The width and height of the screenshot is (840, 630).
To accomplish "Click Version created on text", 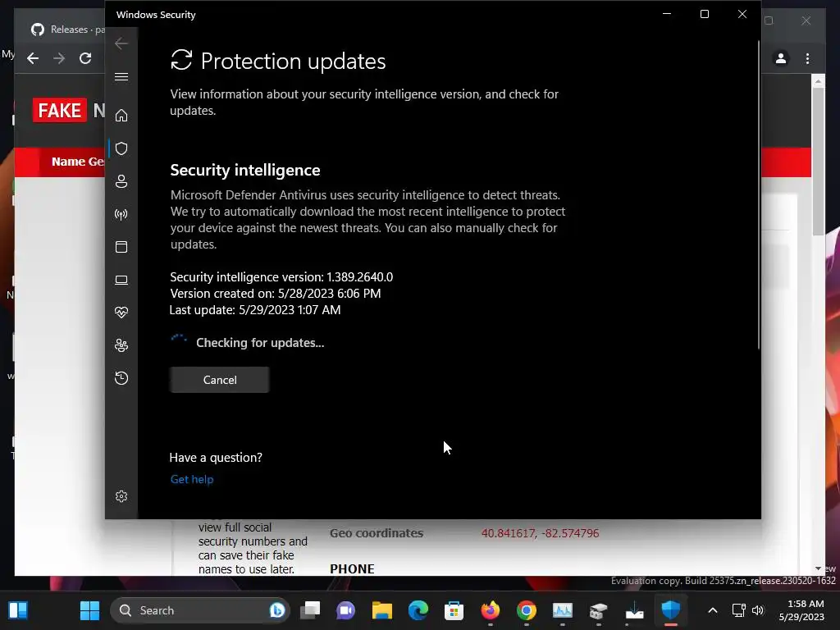I will [x=276, y=294].
